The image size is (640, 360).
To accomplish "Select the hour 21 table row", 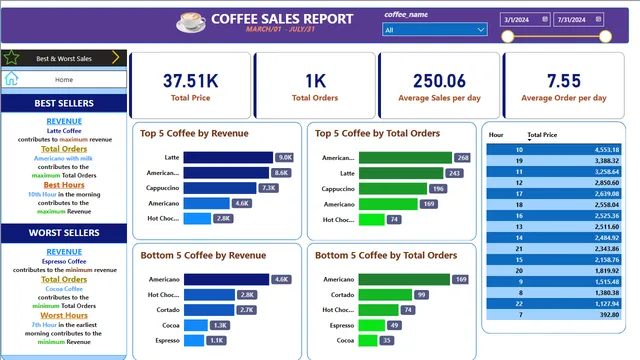I will coord(554,249).
